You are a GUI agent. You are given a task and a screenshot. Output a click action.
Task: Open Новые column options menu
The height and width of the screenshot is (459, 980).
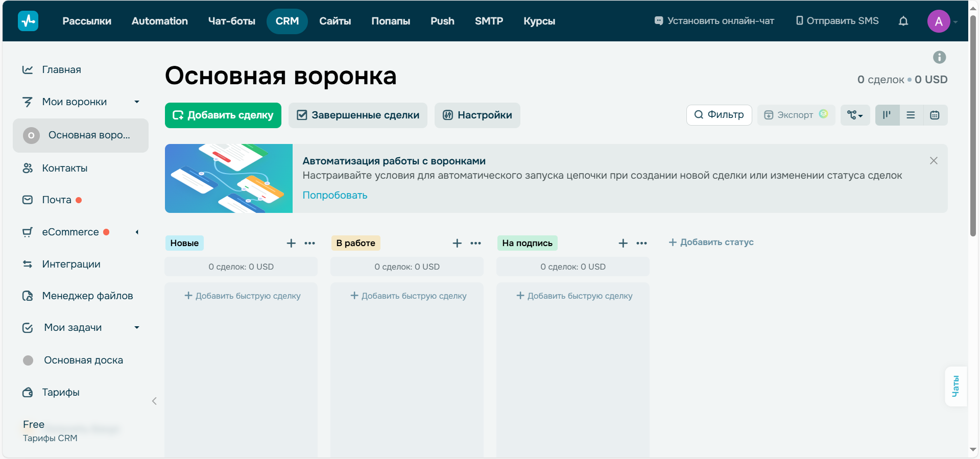310,243
